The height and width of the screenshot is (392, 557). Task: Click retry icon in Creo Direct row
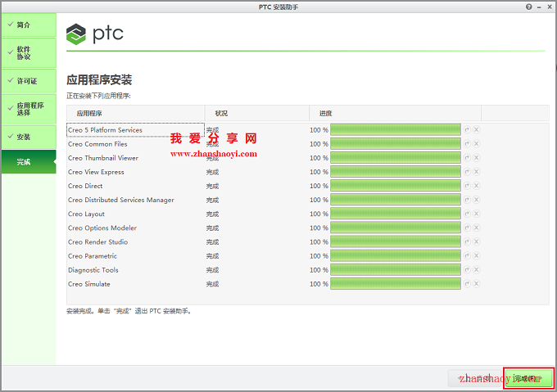[x=467, y=186]
